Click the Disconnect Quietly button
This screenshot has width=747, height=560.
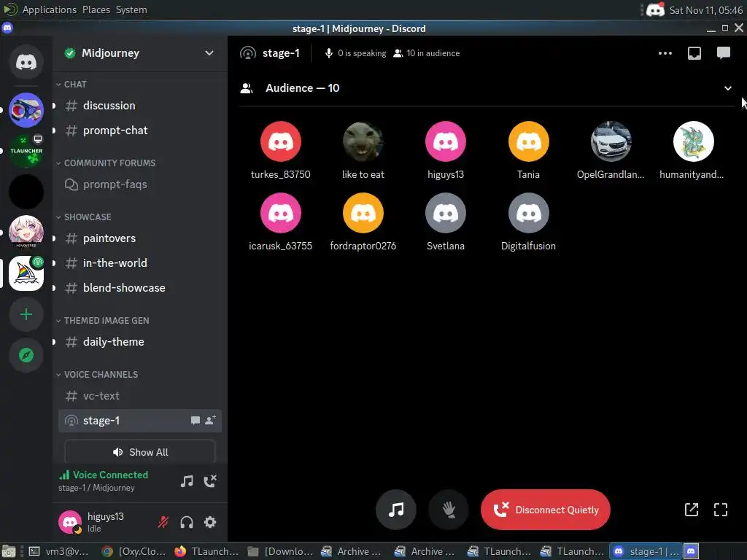(x=546, y=510)
